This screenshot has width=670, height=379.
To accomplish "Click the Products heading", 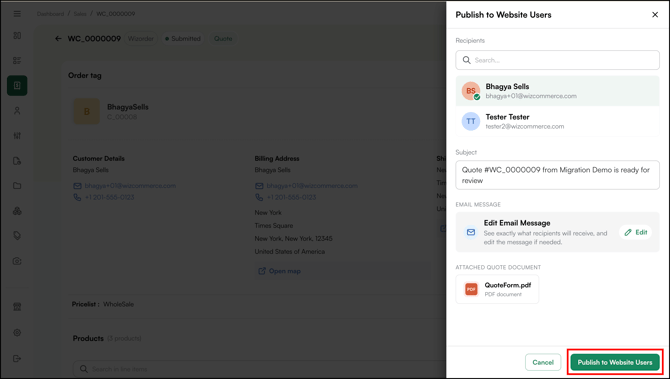I will click(x=88, y=338).
